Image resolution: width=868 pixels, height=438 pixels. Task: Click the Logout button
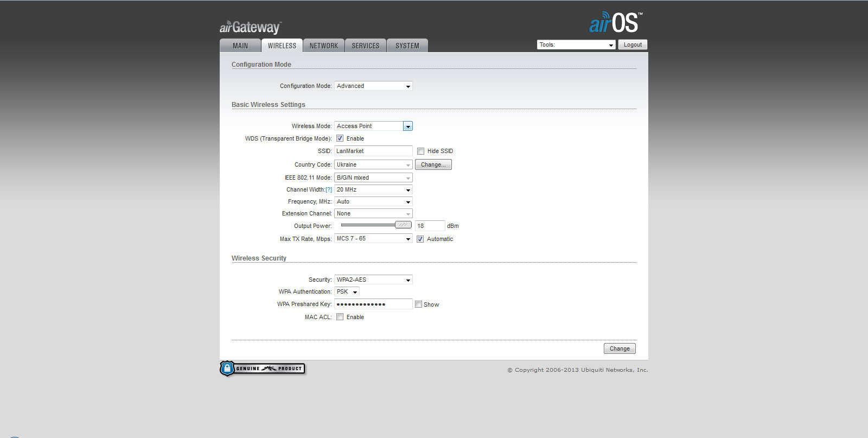tap(633, 45)
